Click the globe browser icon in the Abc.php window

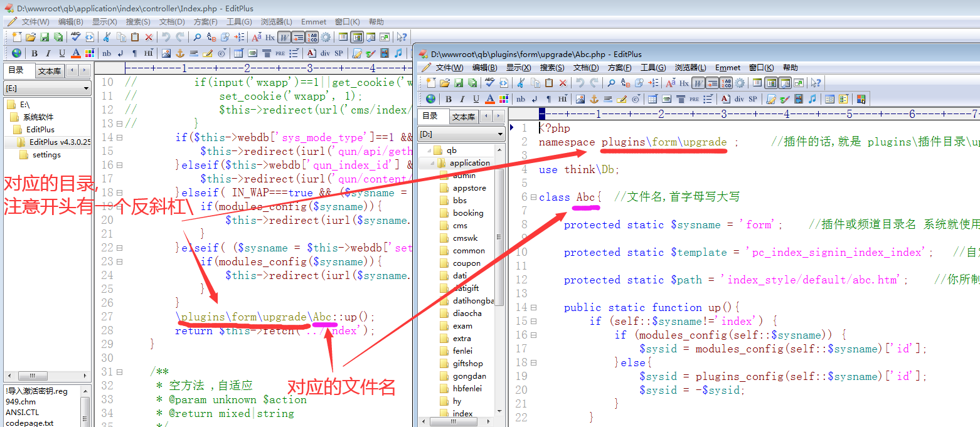point(430,99)
